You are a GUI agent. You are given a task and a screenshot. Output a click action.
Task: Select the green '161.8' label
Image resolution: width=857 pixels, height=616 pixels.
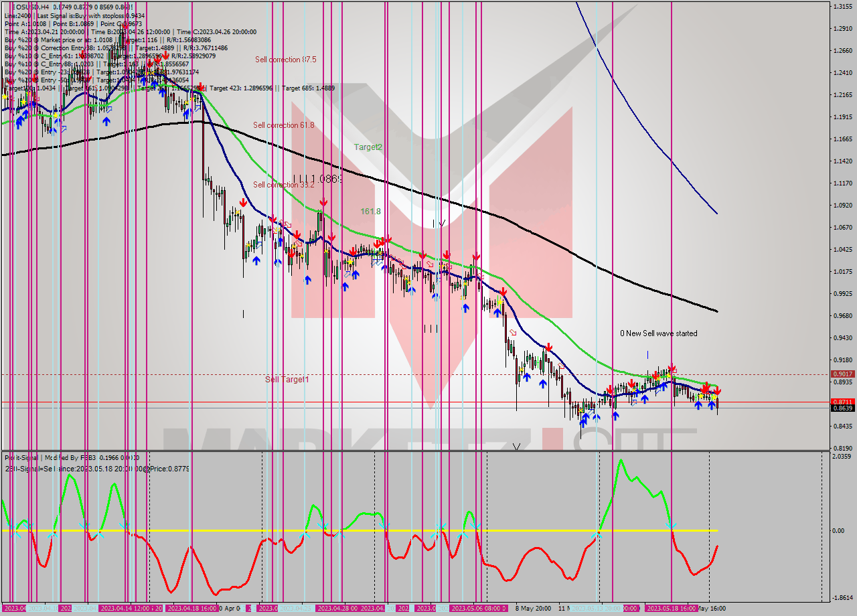tap(370, 211)
